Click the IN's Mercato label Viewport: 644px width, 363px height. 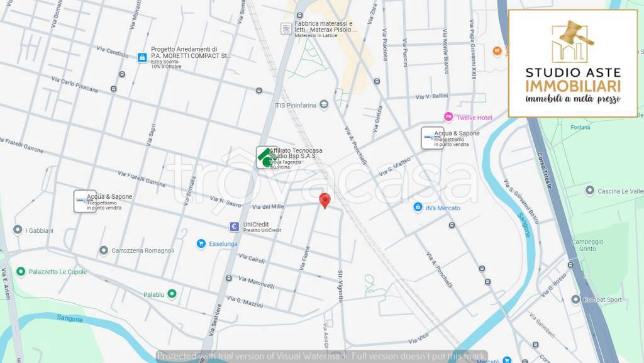[x=443, y=208]
